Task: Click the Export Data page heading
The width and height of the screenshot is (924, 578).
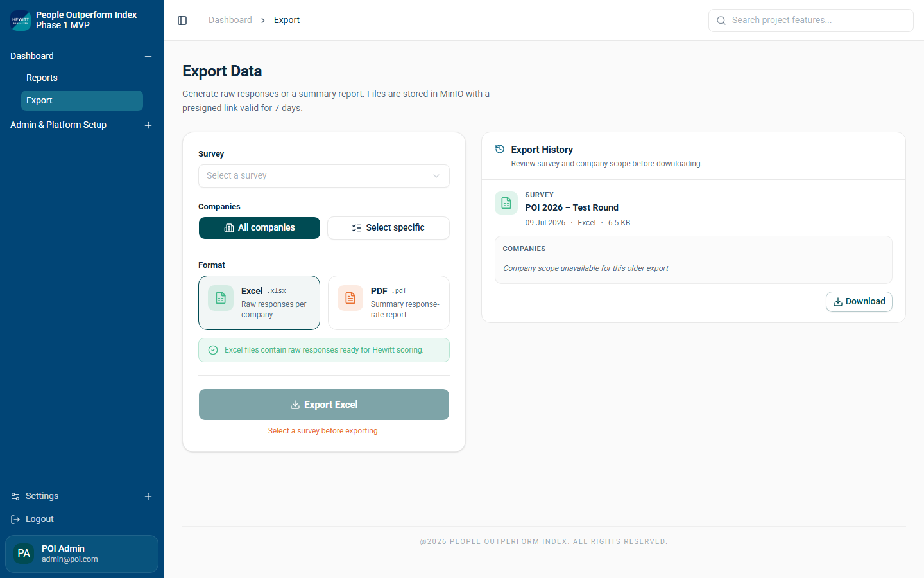Action: click(222, 71)
